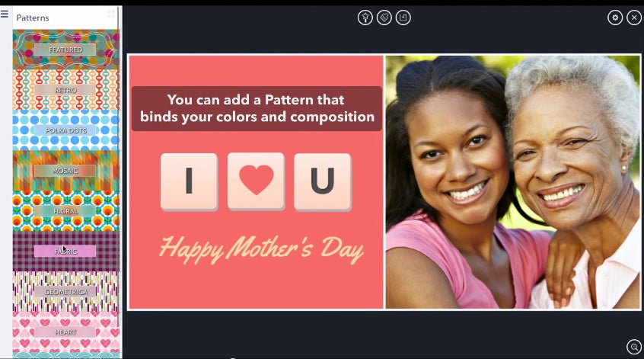The width and height of the screenshot is (644, 359).
Task: Click the zoom magnifier icon
Action: coord(634,347)
